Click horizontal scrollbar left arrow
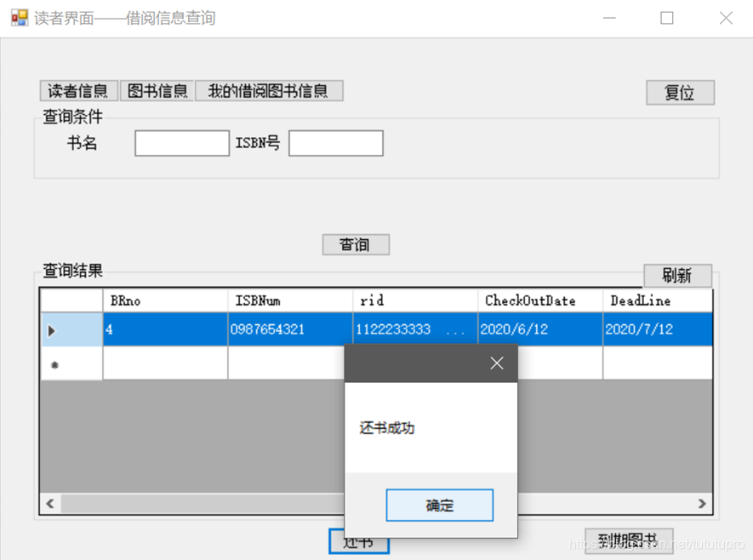Screen dimensions: 753x560 coord(50,503)
